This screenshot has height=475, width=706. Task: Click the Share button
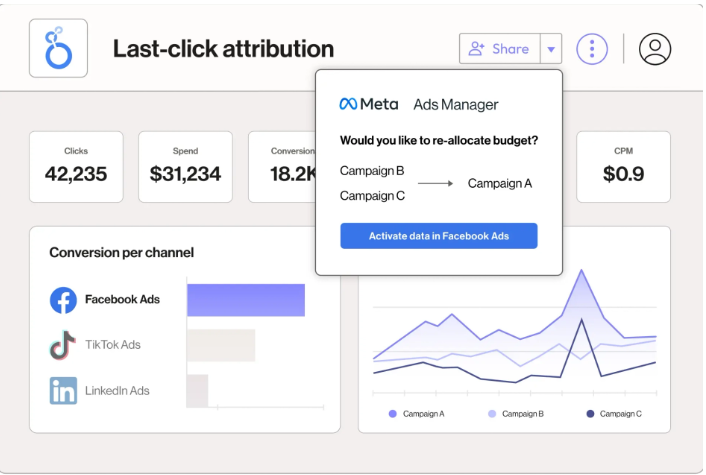(x=499, y=49)
